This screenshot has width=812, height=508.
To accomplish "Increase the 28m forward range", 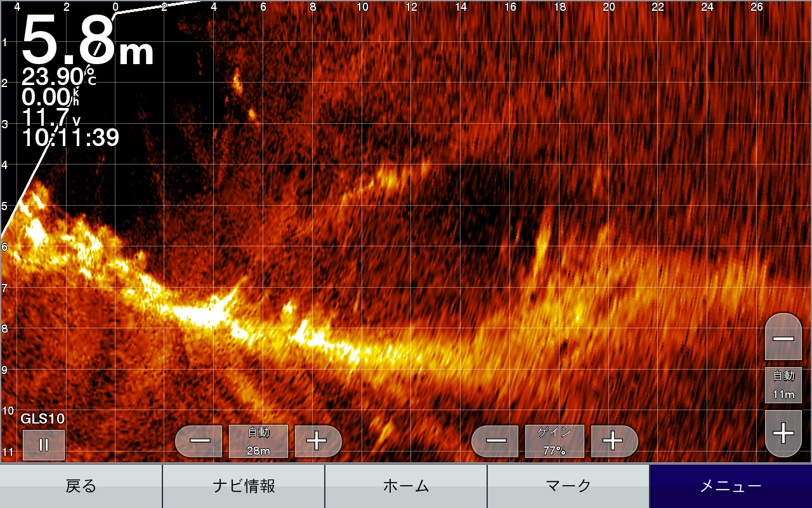I will [x=318, y=441].
